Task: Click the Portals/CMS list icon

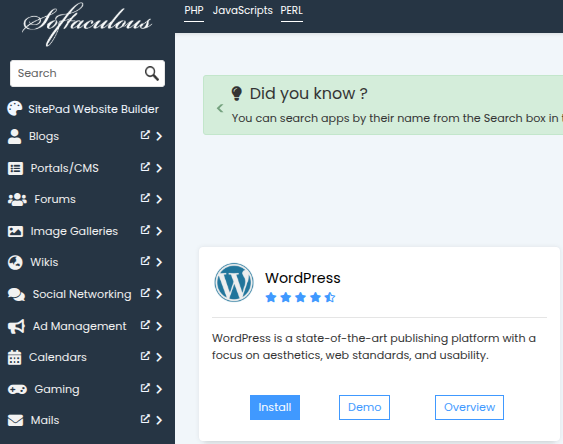Action: tap(15, 168)
